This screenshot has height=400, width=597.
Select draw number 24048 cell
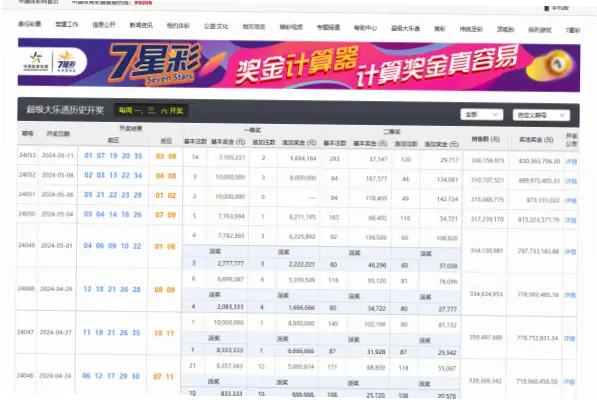26,288
